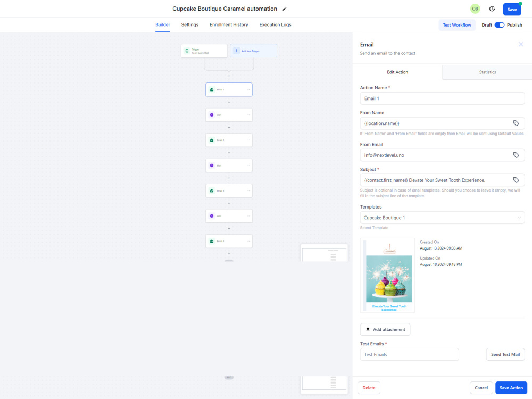Click the Email 4 envelope icon
The width and height of the screenshot is (532, 399).
tap(212, 241)
